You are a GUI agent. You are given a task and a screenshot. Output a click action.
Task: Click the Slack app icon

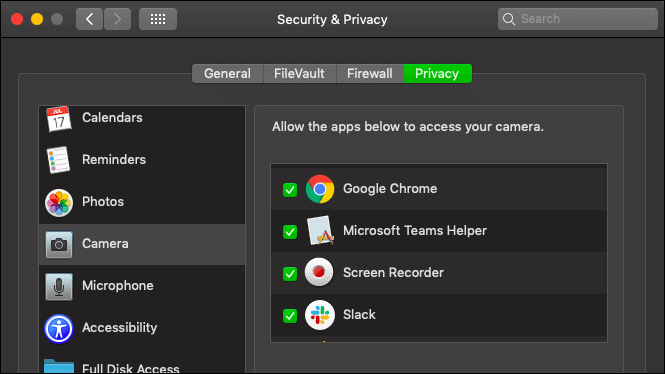pyautogui.click(x=320, y=315)
